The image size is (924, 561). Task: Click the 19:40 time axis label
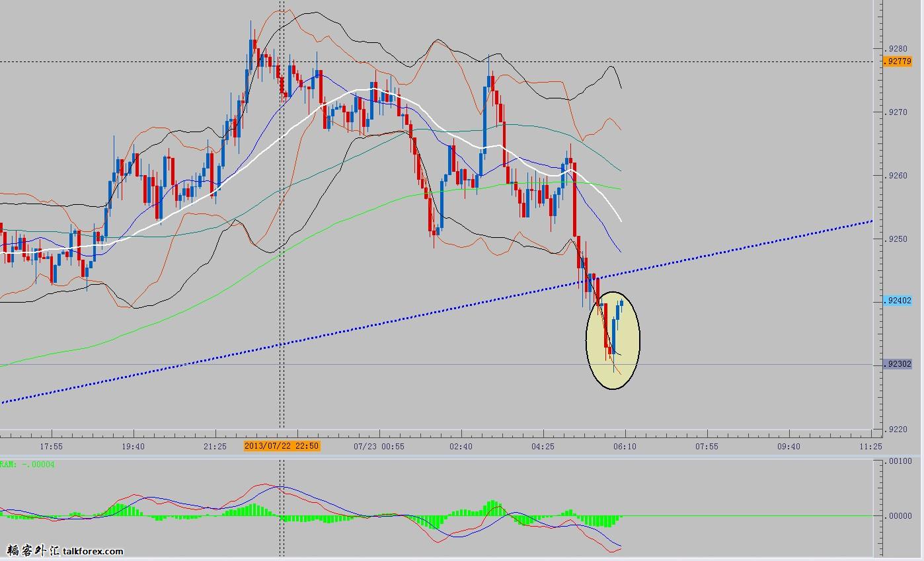click(133, 447)
